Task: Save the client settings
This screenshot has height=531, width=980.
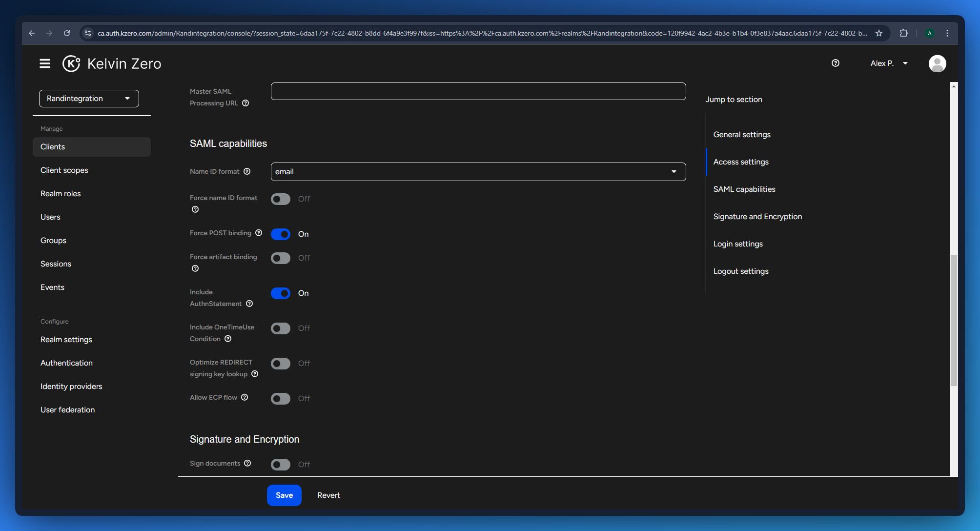Action: point(284,495)
